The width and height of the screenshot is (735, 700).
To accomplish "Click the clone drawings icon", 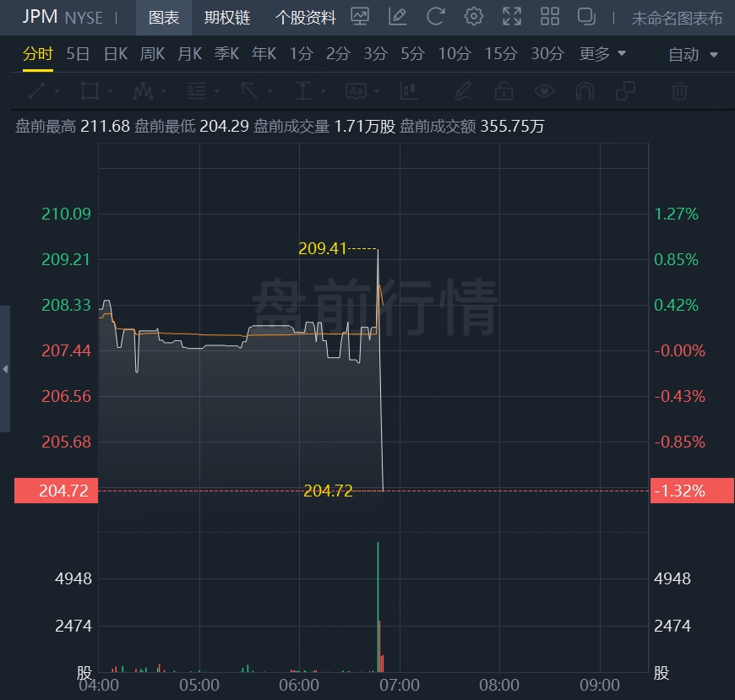I will click(x=625, y=91).
